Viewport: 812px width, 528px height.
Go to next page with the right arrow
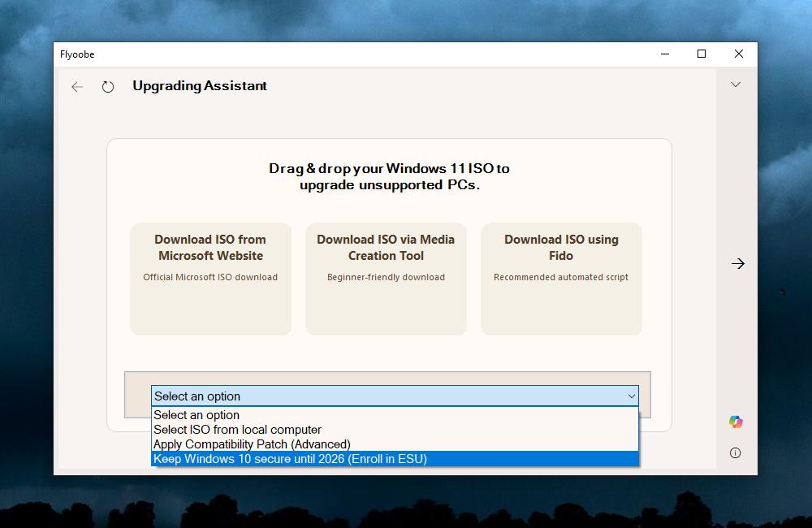(738, 264)
